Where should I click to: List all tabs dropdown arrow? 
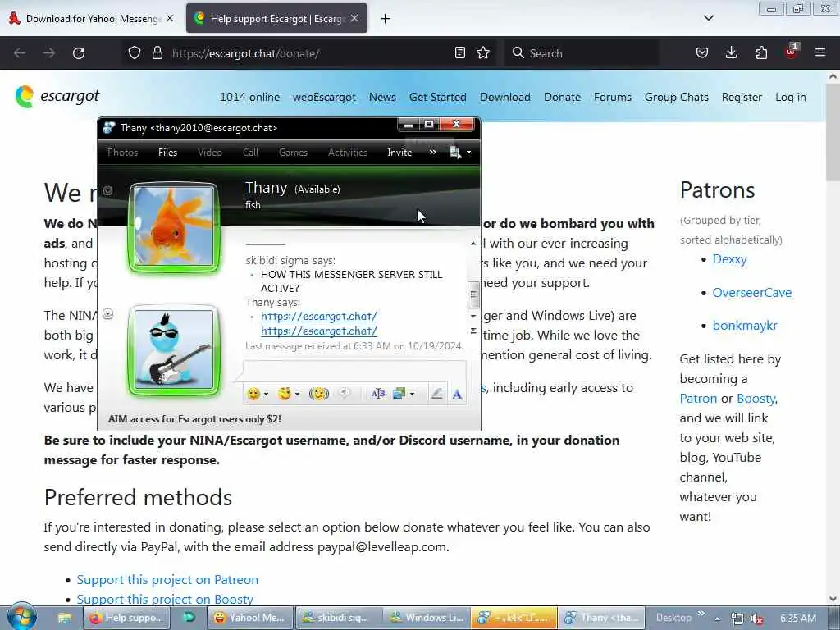pos(708,18)
